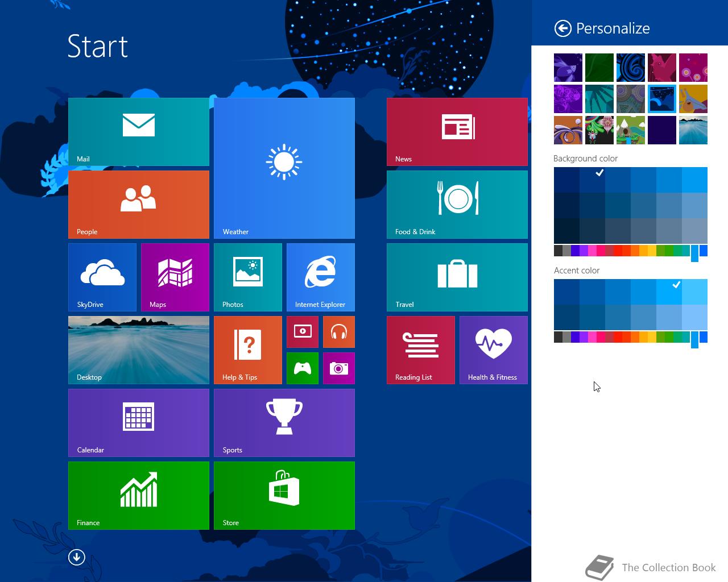This screenshot has height=582, width=728.
Task: Click the Background color hue strip handle
Action: 694,253
